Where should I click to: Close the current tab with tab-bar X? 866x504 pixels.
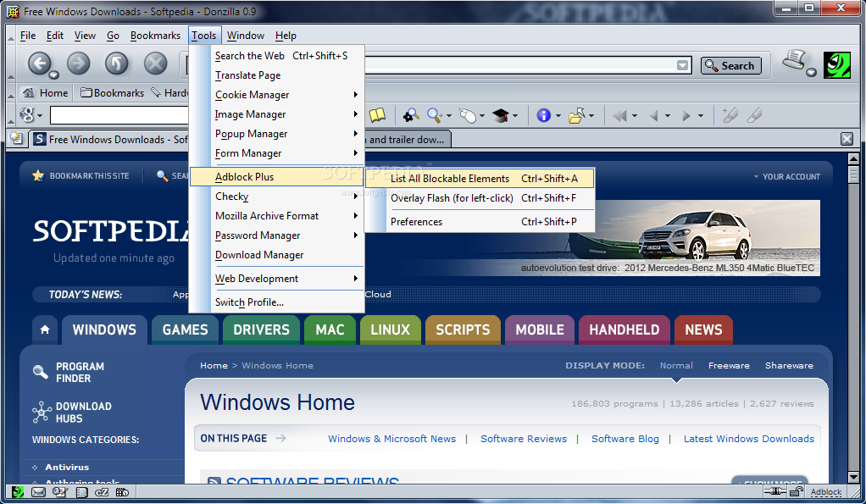[x=847, y=139]
